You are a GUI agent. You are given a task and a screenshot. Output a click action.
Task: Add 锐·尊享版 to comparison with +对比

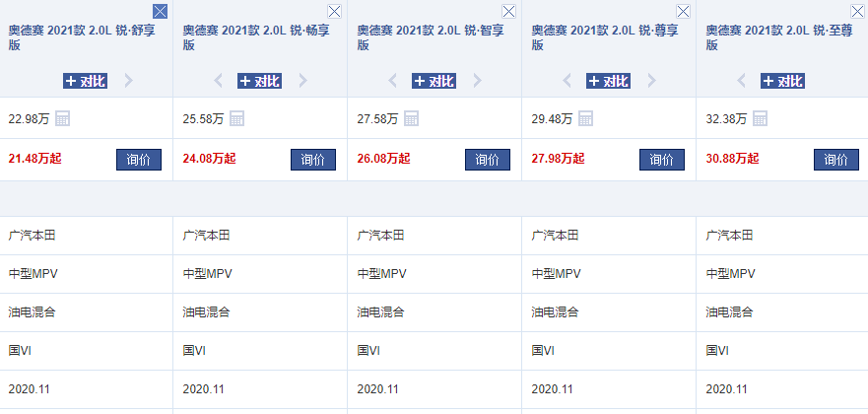click(x=608, y=81)
